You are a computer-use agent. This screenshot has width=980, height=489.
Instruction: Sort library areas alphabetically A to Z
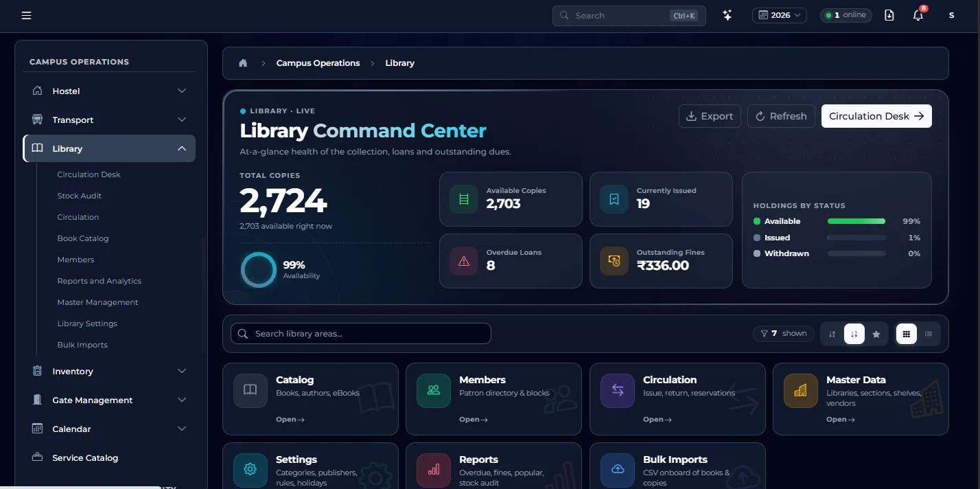(832, 334)
